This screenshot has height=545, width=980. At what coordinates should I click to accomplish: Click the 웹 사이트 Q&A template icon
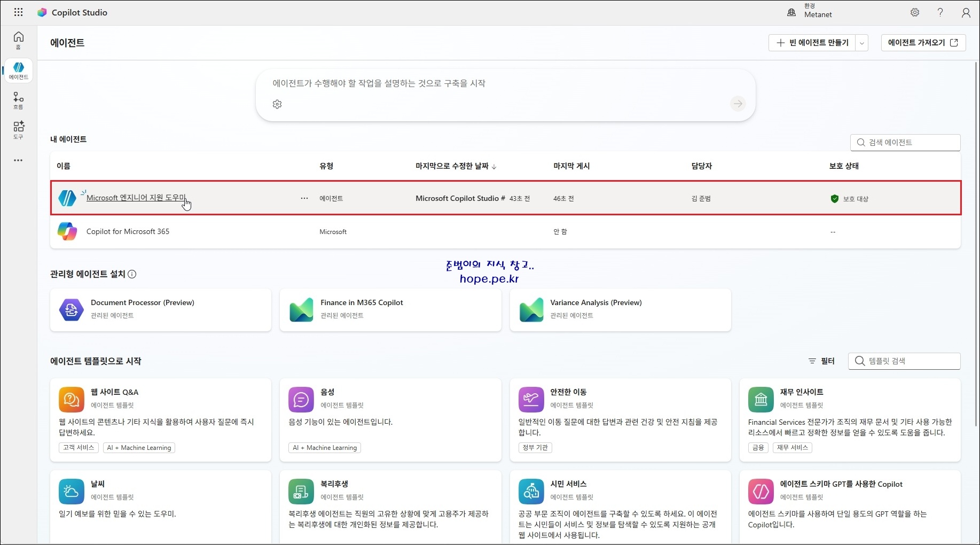coord(72,400)
